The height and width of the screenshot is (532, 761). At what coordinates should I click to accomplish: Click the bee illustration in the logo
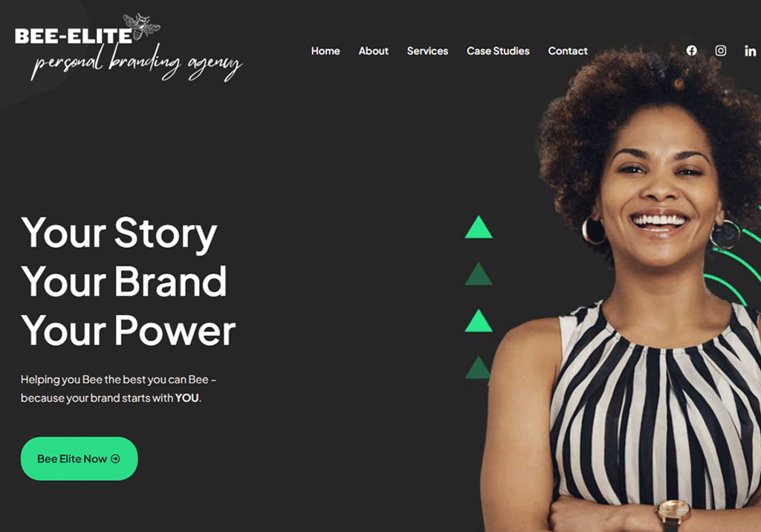pyautogui.click(x=141, y=26)
